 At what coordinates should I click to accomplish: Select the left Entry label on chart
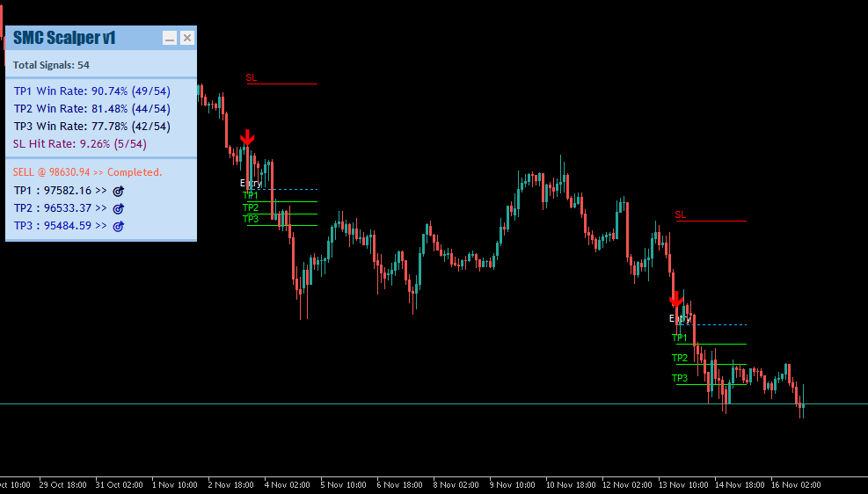point(251,183)
